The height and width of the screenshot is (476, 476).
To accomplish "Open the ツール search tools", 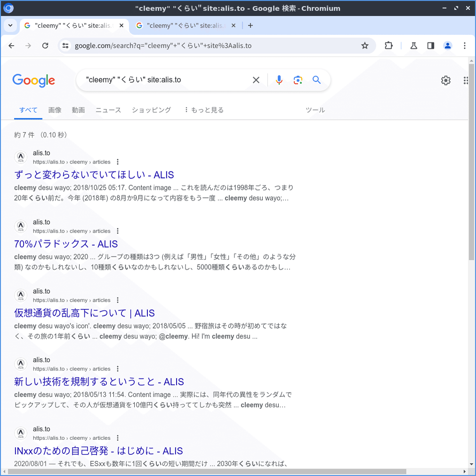I will pyautogui.click(x=315, y=110).
